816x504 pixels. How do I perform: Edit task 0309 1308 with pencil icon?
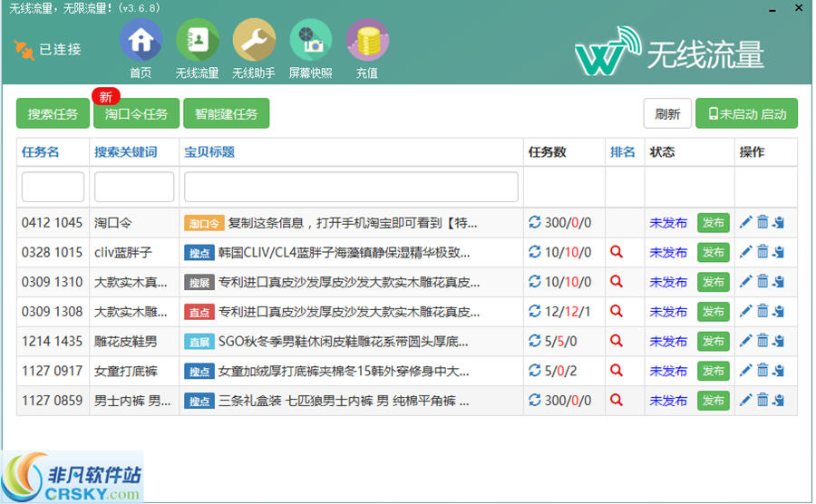point(746,311)
